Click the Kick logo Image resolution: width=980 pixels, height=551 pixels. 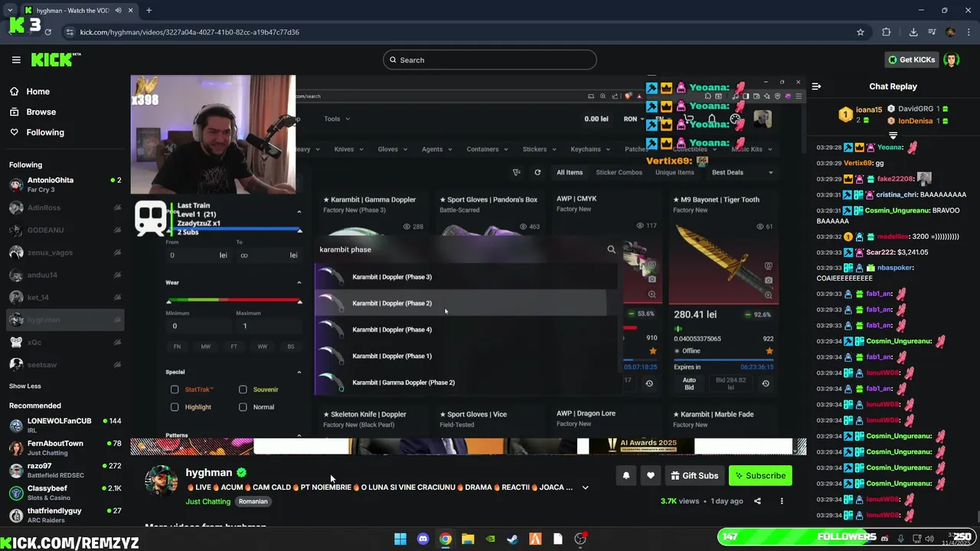56,60
